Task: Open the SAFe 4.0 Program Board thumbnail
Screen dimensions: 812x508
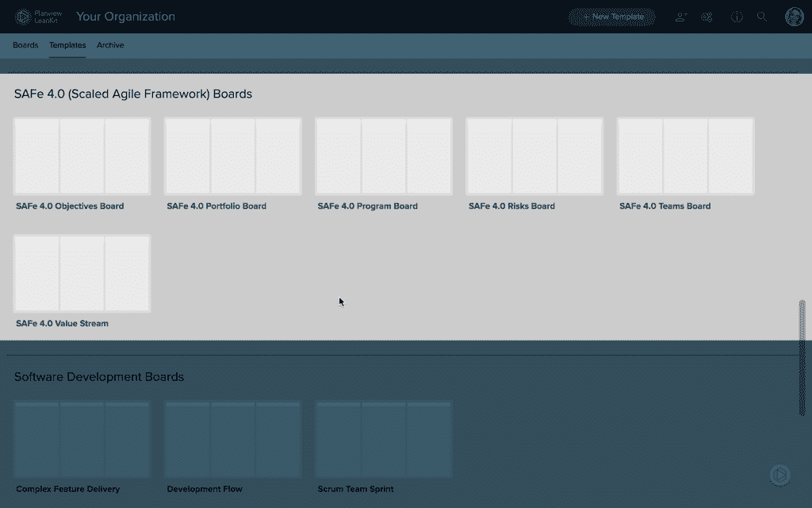Action: tap(384, 156)
